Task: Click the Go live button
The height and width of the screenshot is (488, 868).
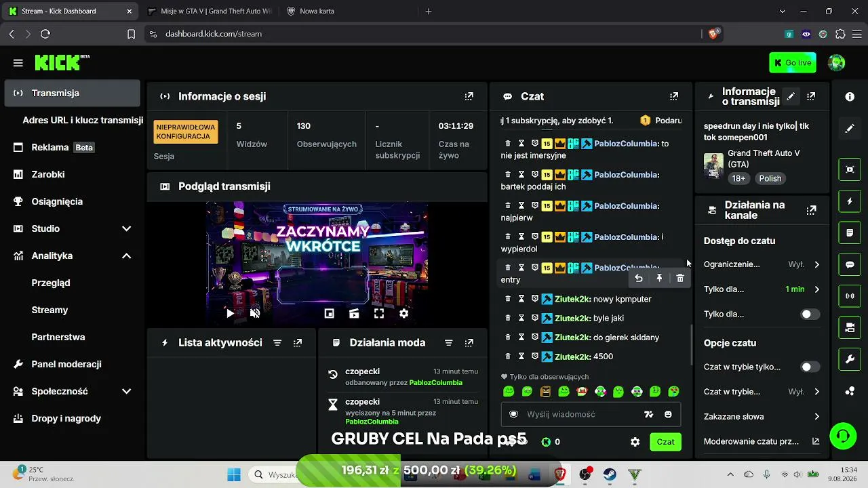Action: point(793,63)
